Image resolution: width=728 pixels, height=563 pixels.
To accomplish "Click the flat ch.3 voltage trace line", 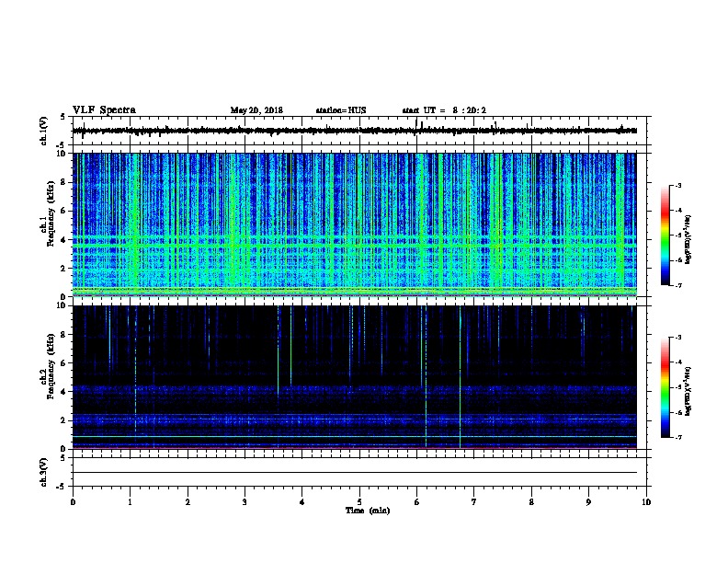I will [x=355, y=473].
